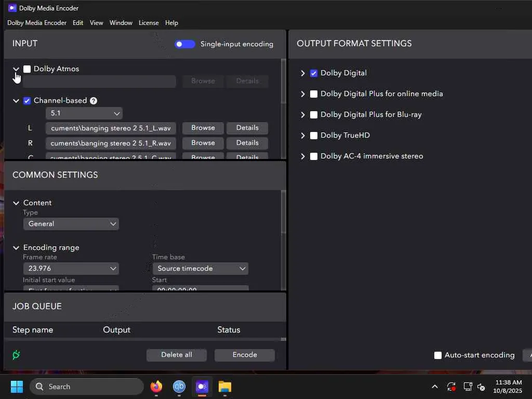
Task: Click the Dolby Media Encoder title bar logo
Action: (12, 8)
